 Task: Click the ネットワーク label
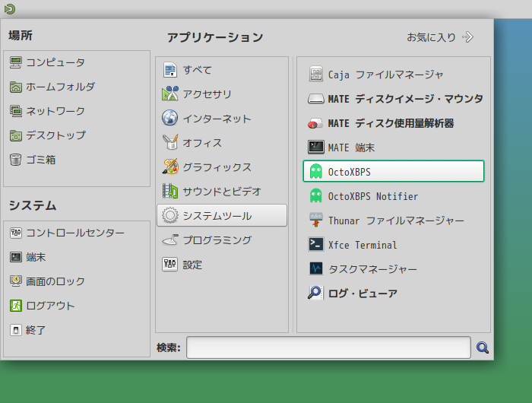(55, 111)
